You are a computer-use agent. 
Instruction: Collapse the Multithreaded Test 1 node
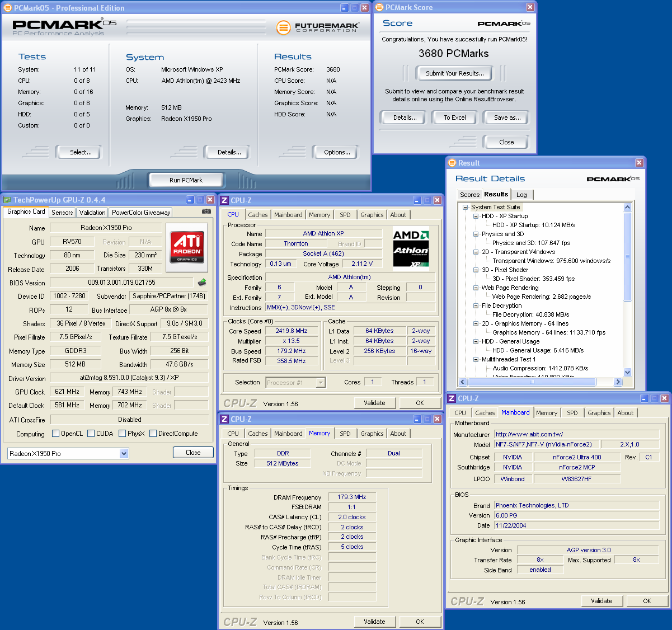(476, 359)
